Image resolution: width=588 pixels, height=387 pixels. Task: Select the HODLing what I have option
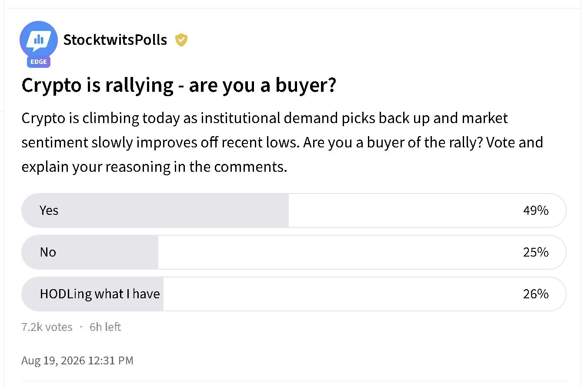[x=294, y=294]
